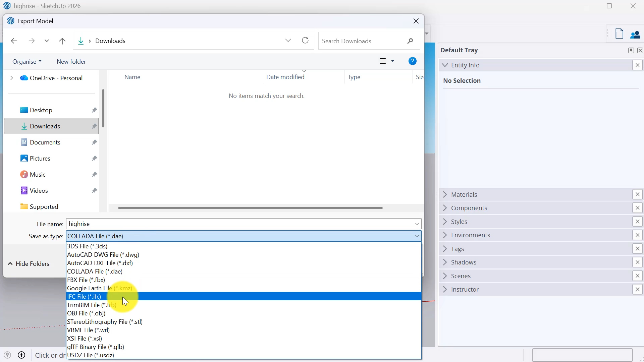Click the geolocation pin icon in status bar
The width and height of the screenshot is (644, 362).
(x=7, y=355)
